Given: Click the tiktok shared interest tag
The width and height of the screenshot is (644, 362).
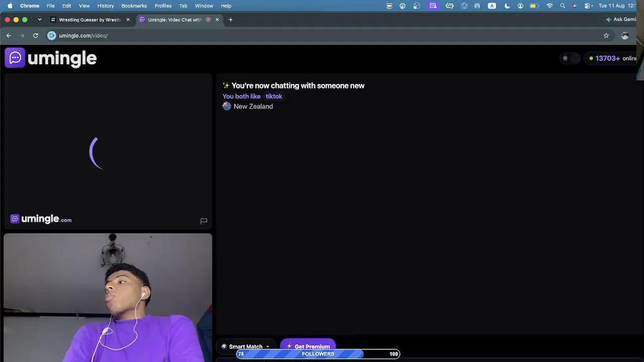Looking at the screenshot, I should click(274, 96).
